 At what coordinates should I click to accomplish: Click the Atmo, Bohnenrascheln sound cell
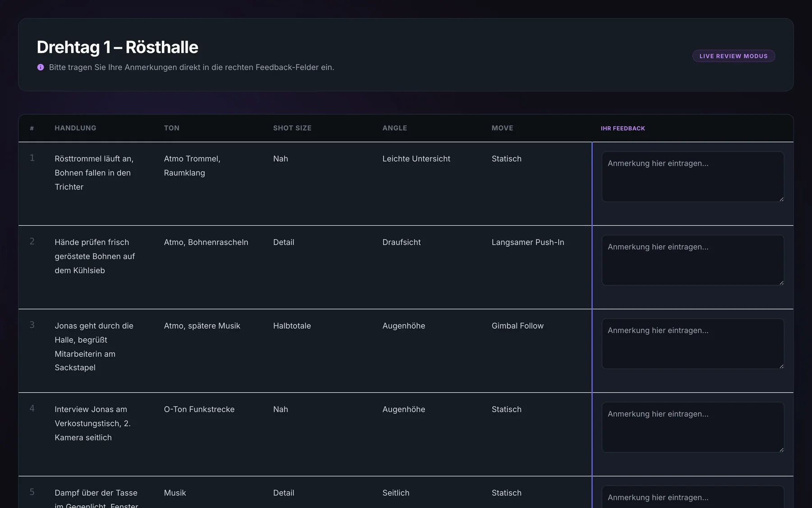206,242
